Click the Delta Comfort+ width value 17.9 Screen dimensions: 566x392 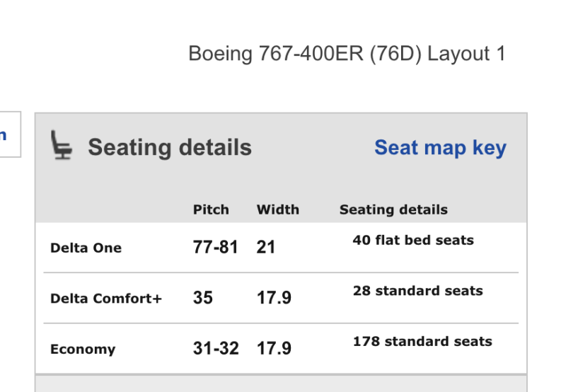tap(274, 297)
